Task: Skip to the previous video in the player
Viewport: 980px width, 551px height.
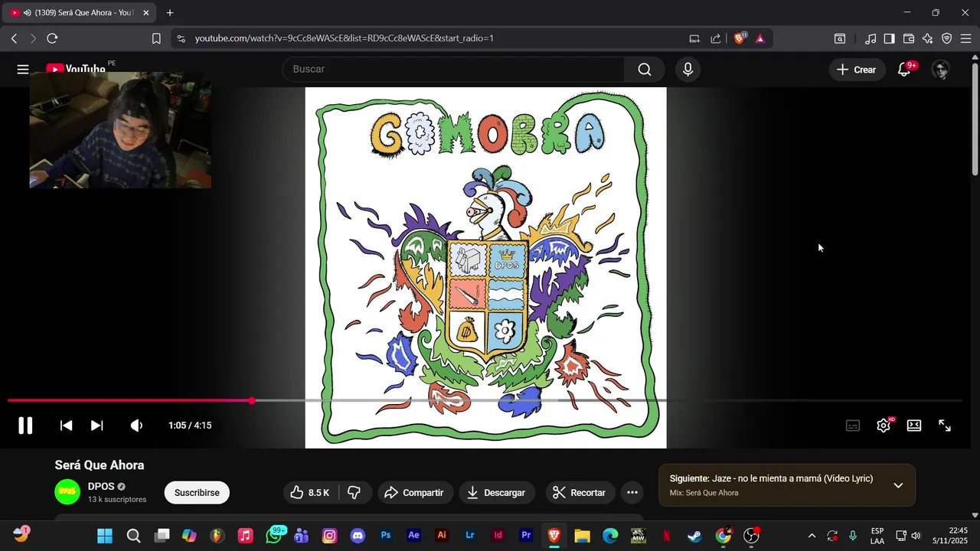Action: tap(67, 425)
